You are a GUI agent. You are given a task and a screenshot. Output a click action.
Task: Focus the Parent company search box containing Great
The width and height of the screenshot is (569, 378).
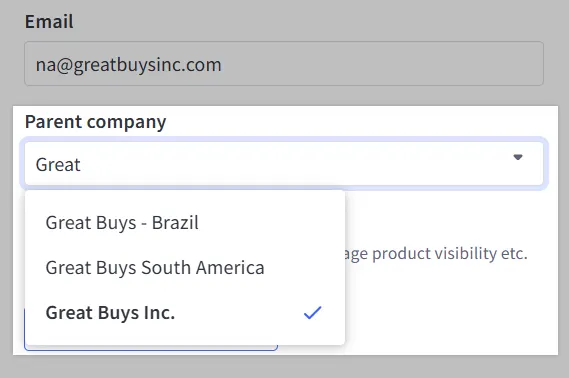[284, 164]
